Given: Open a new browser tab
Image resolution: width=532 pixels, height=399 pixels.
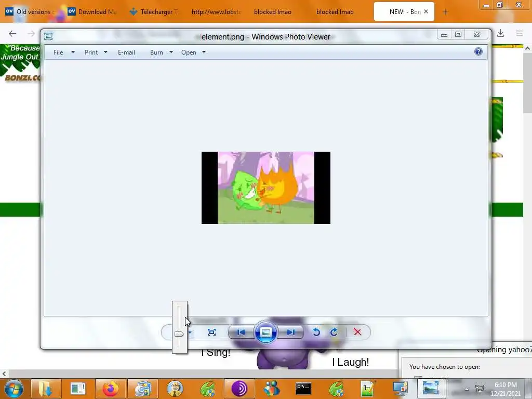Looking at the screenshot, I should coord(445,12).
